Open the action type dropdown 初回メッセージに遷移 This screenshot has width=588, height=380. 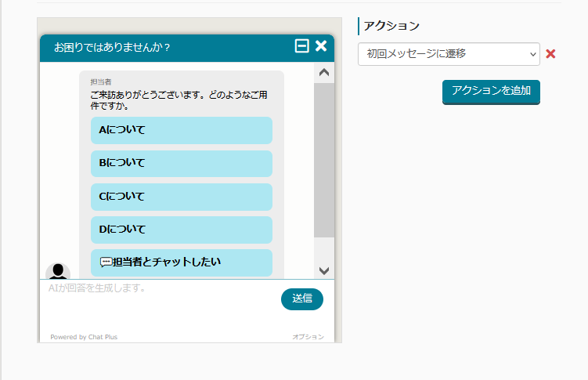pyautogui.click(x=449, y=54)
